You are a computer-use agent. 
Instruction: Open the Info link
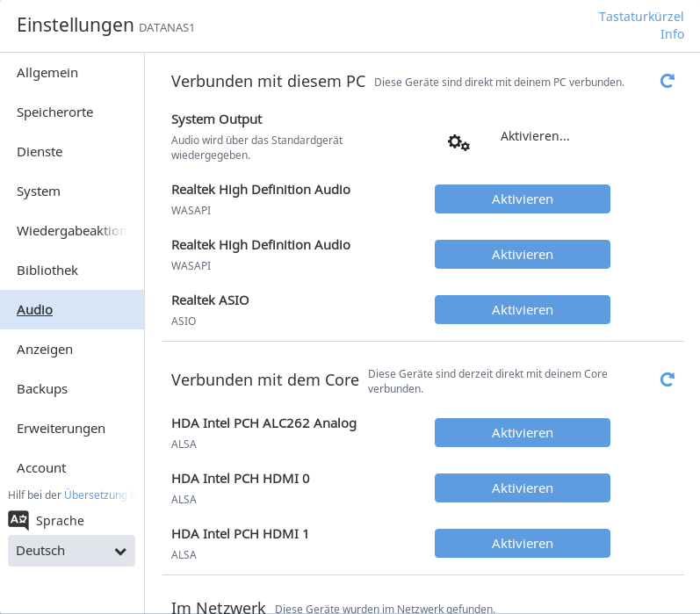pyautogui.click(x=672, y=34)
